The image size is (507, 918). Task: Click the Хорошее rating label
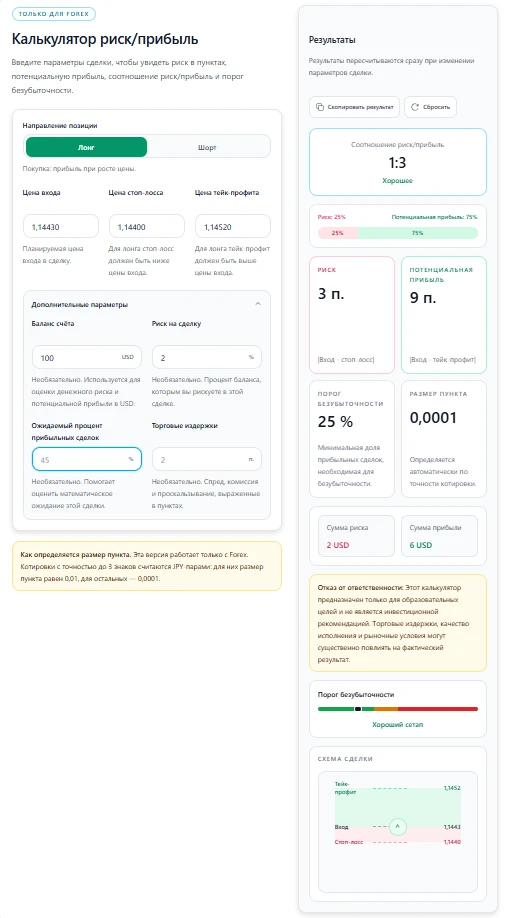click(x=398, y=181)
